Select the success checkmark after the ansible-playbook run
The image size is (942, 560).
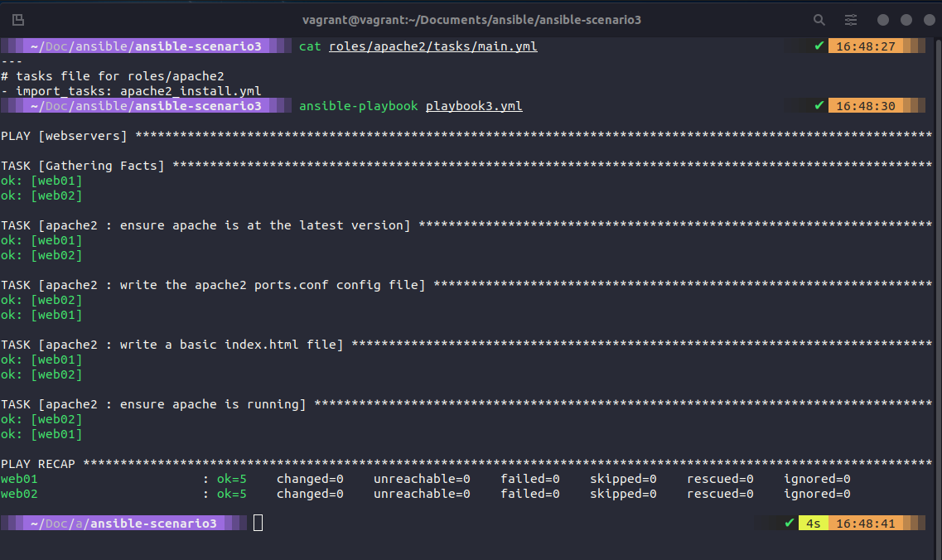(817, 105)
